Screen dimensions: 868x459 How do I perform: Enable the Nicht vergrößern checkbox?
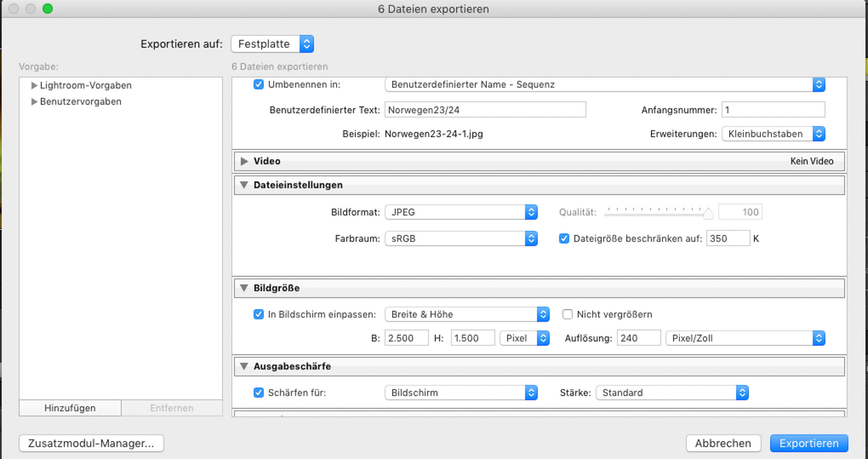567,314
